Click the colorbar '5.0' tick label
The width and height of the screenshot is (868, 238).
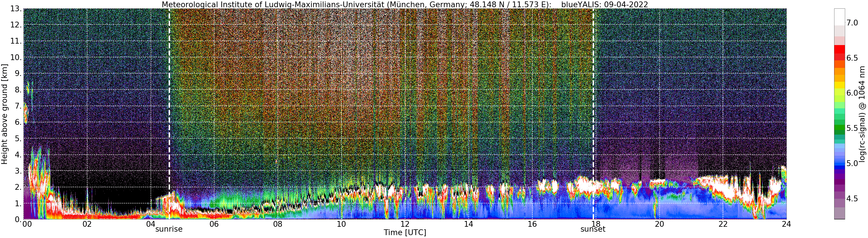click(852, 163)
